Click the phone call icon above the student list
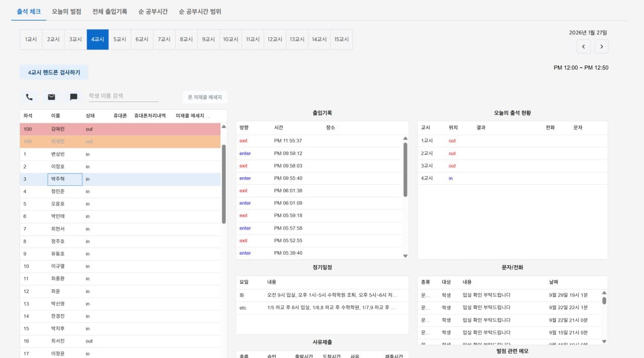 pos(29,97)
